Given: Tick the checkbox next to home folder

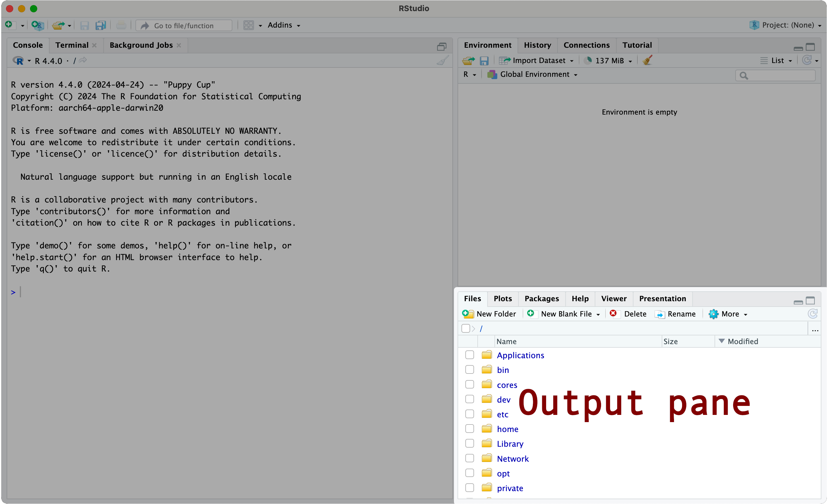Looking at the screenshot, I should 470,429.
